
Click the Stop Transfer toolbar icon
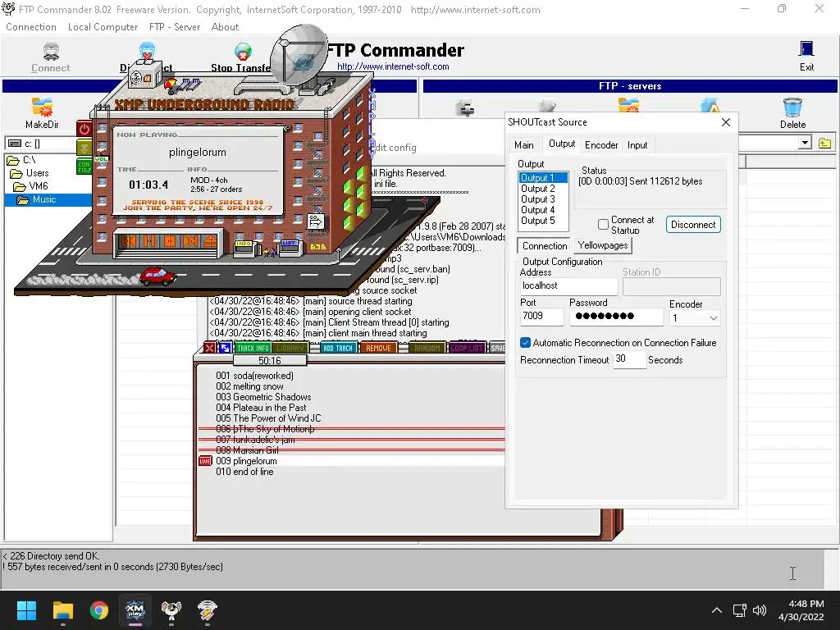[x=243, y=52]
